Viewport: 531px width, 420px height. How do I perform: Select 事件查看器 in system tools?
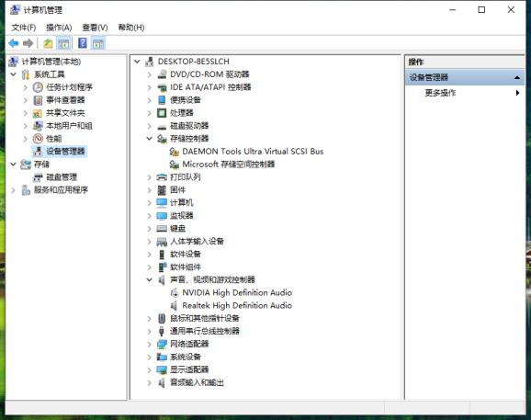coord(65,100)
